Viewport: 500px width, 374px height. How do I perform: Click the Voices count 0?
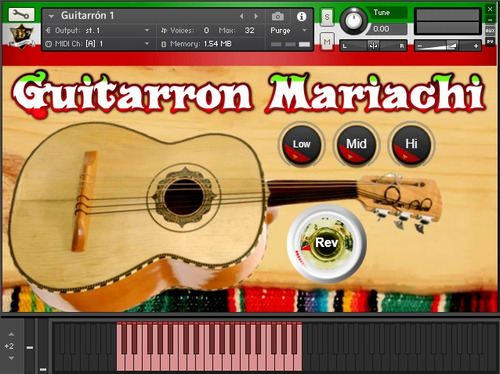pos(206,30)
